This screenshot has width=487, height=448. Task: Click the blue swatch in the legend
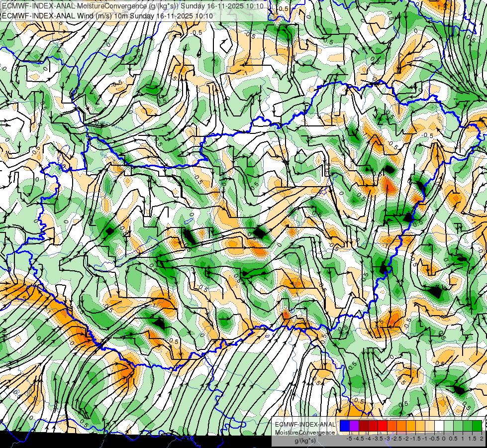(345, 426)
